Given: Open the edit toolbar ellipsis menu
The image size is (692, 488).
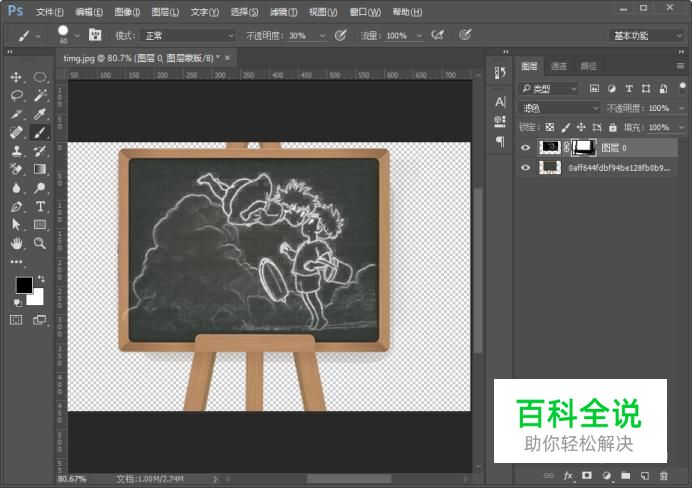Looking at the screenshot, I should coord(16,262).
